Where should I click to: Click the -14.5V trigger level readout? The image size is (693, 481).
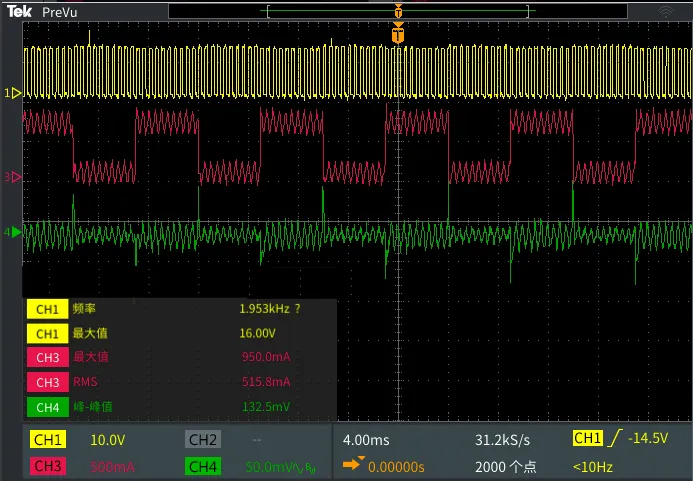coord(647,438)
